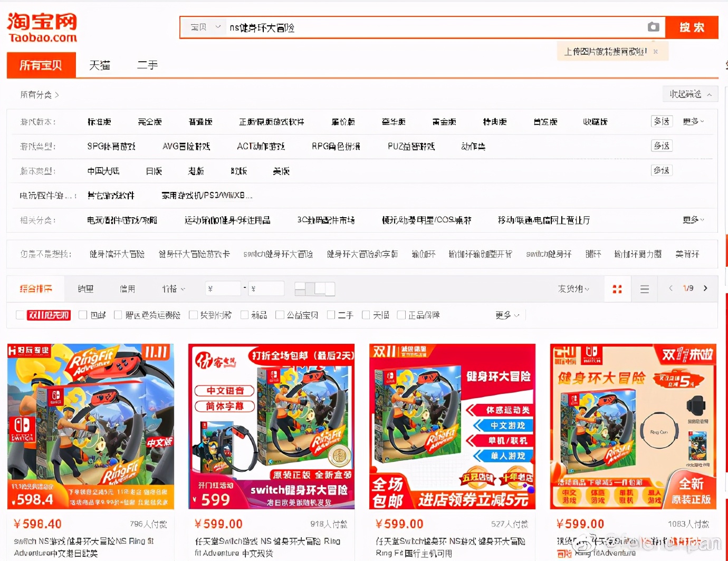
Task: Switch to the 二手 secondhand tab
Action: [147, 65]
